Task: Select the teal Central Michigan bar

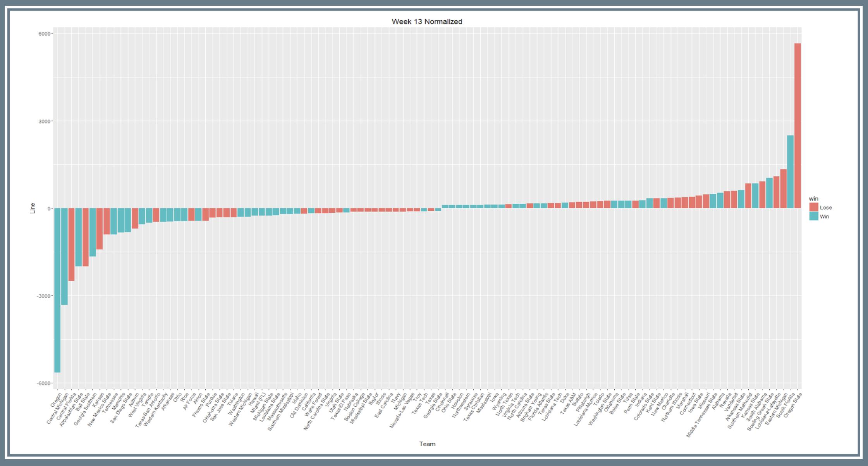Action: (64, 256)
